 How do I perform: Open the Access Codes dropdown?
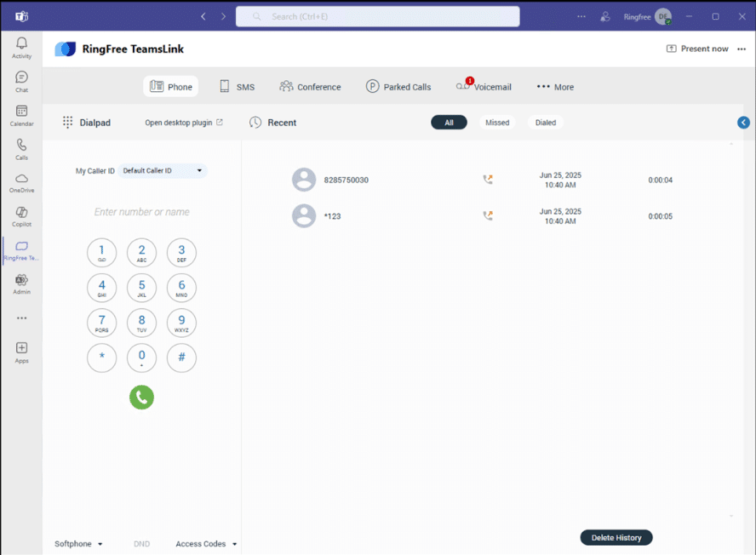click(206, 544)
